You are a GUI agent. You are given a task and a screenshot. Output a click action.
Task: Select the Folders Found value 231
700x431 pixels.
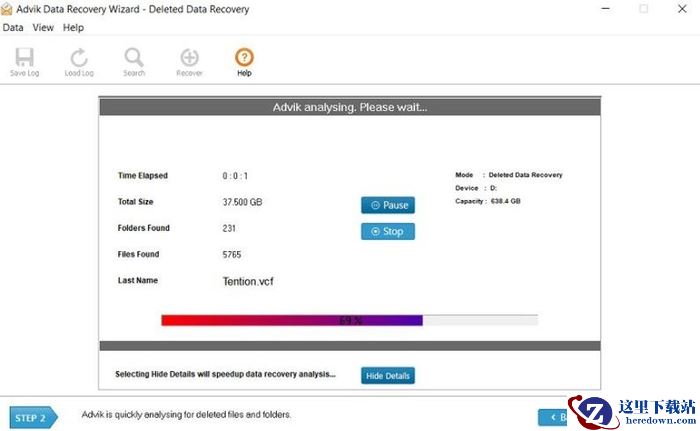tap(229, 228)
